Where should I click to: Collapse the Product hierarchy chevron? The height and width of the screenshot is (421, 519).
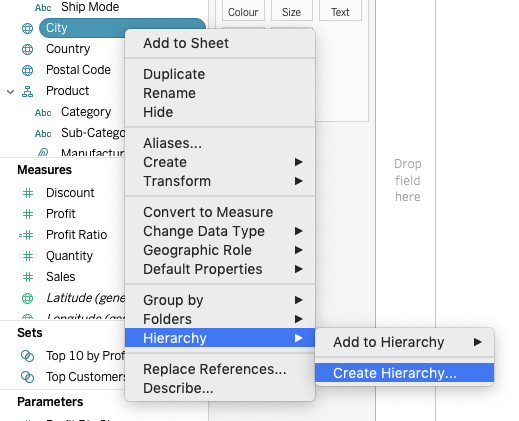point(11,92)
